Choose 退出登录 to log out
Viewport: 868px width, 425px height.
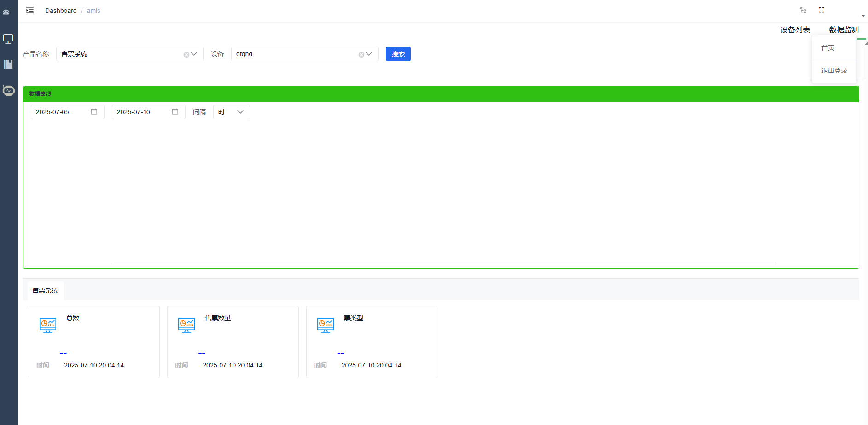tap(834, 70)
